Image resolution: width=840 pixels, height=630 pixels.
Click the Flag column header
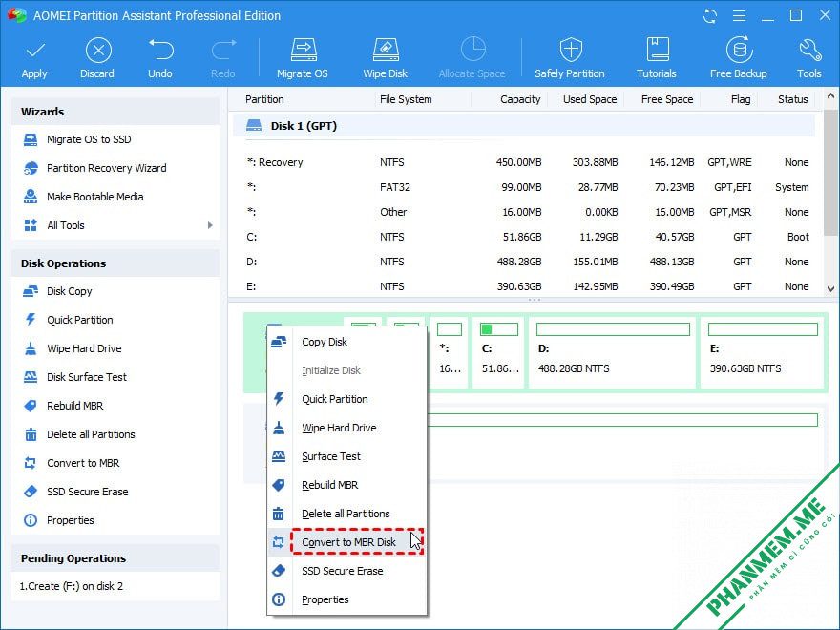(x=741, y=99)
